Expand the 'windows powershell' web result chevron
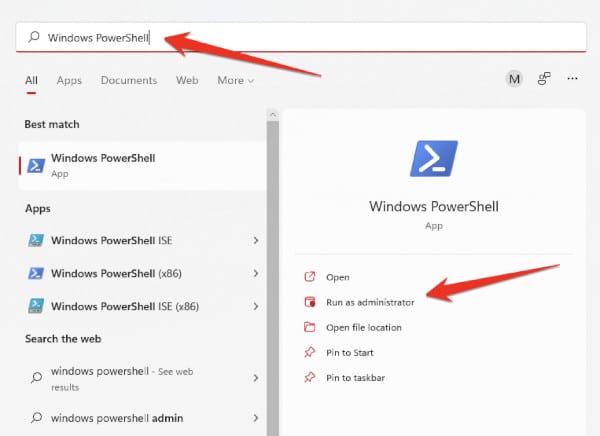Viewport: 600px width, 436px height. click(x=256, y=378)
